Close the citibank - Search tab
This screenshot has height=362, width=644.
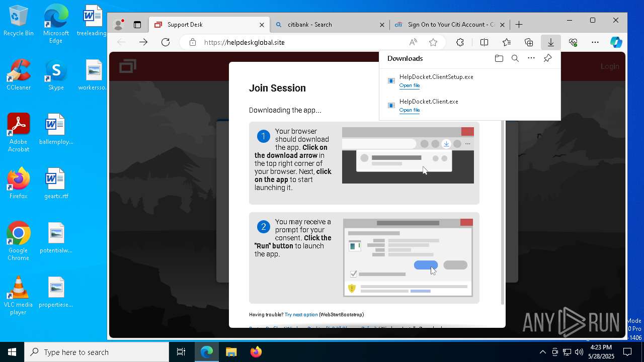click(382, 25)
